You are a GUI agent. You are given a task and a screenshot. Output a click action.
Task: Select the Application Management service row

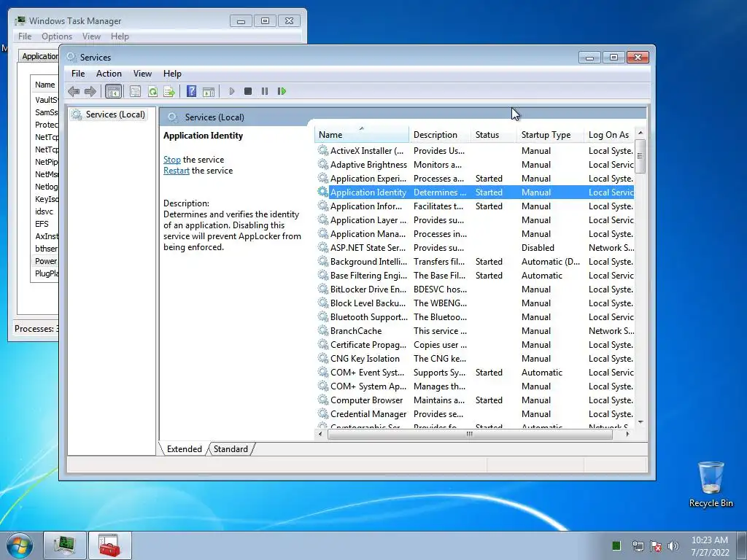(x=475, y=234)
